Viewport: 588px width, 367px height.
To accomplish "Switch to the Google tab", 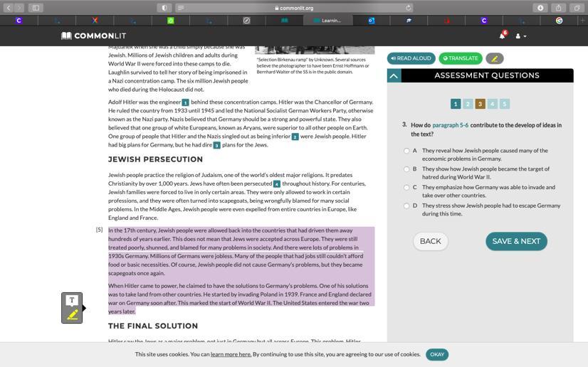I will (x=559, y=21).
